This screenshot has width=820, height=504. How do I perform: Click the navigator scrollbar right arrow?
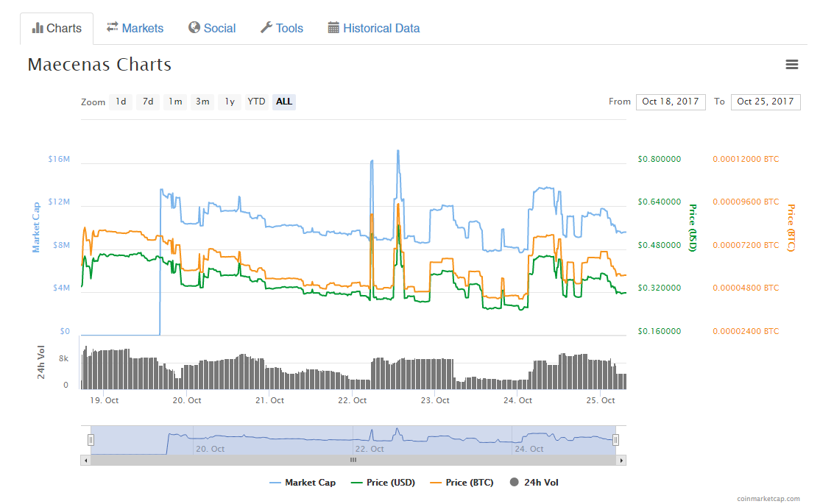pyautogui.click(x=621, y=460)
